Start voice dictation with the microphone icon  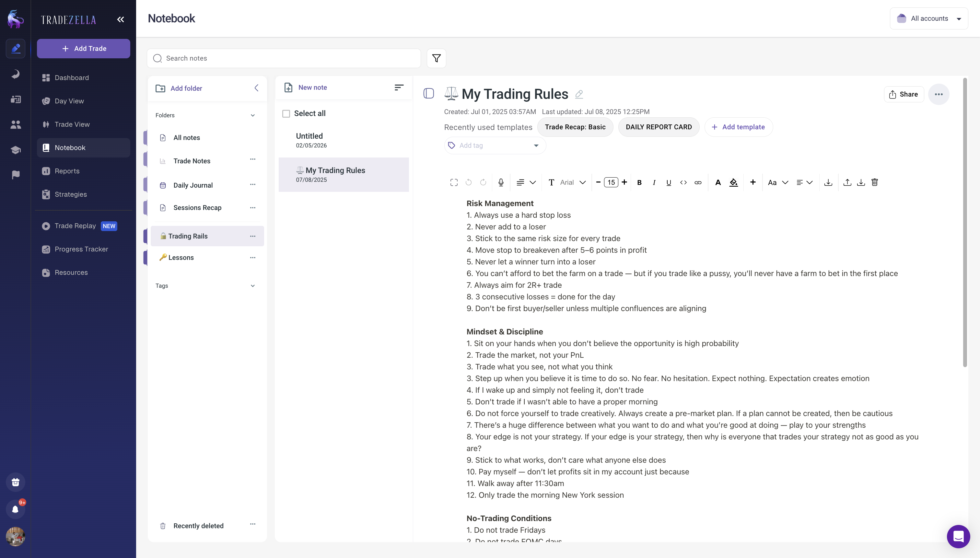point(501,182)
